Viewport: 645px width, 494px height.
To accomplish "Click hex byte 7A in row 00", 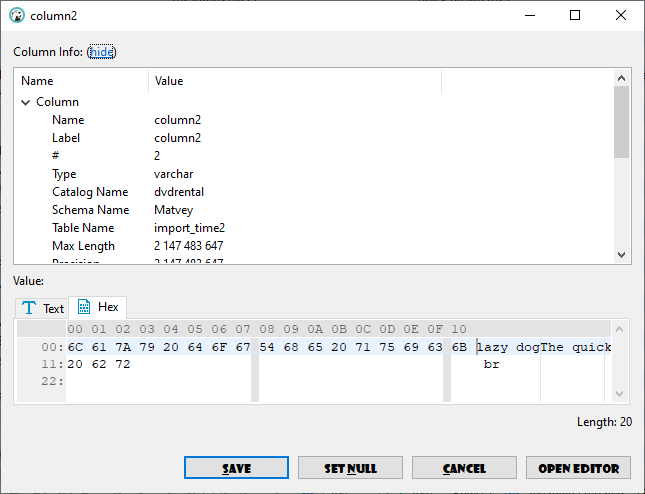I will point(123,348).
